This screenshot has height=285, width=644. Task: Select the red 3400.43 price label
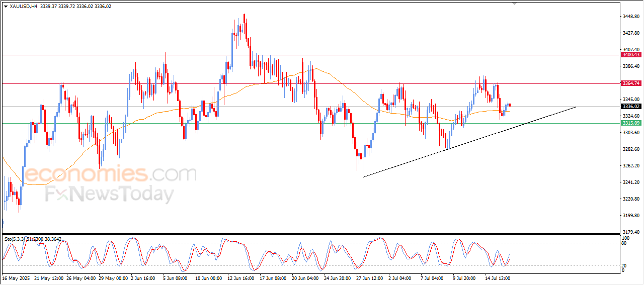630,55
